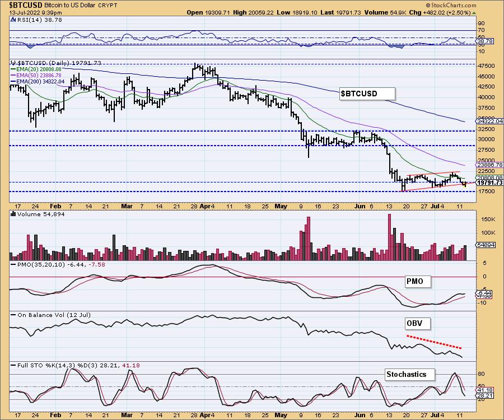Click the OBV annotation box
The width and height of the screenshot is (504, 420).
tap(418, 323)
